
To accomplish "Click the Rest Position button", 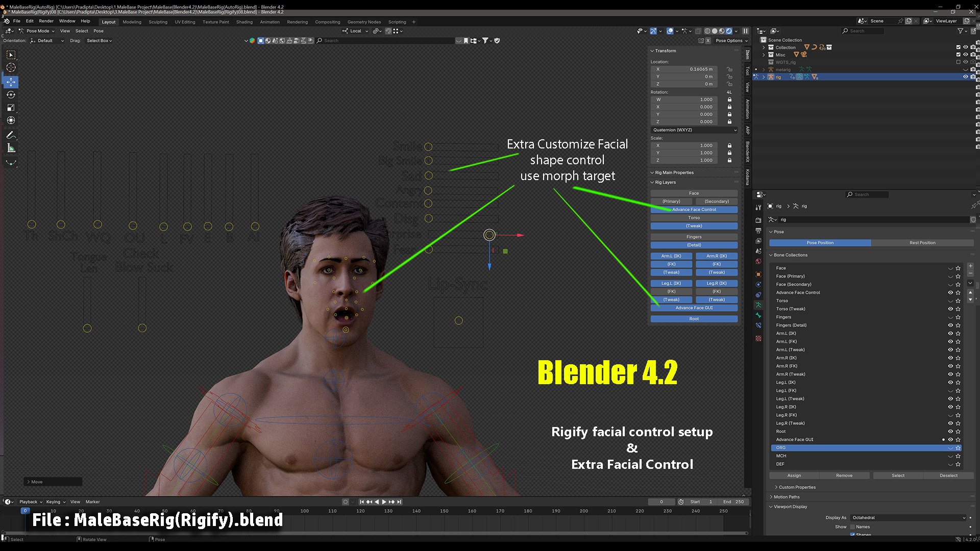I will coord(922,243).
